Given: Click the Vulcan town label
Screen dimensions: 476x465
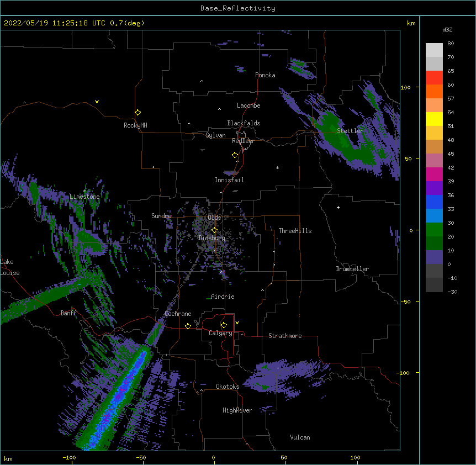Looking at the screenshot, I should (x=300, y=437).
